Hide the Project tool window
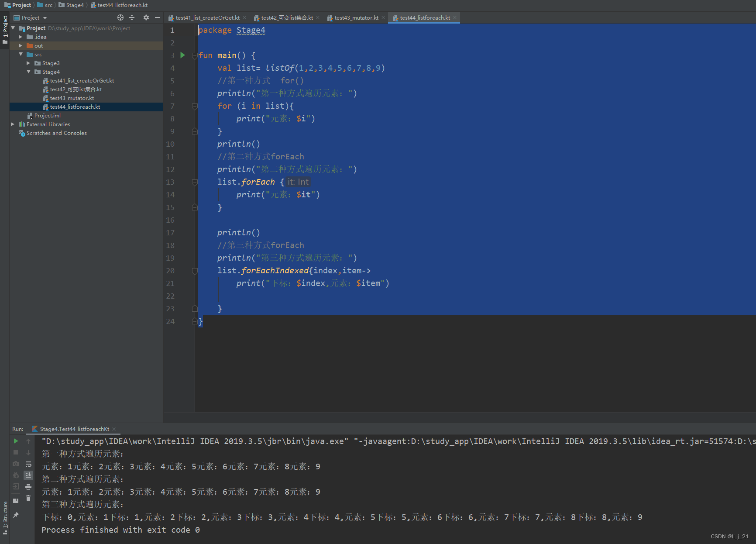Image resolution: width=756 pixels, height=544 pixels. (158, 17)
